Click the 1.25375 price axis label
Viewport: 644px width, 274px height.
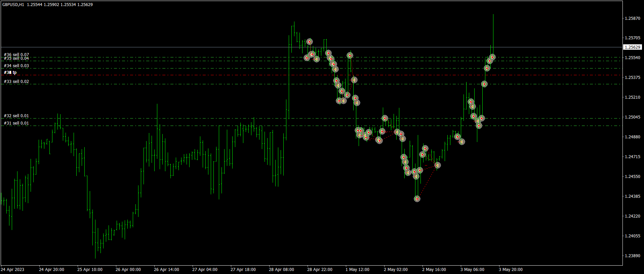[633, 78]
